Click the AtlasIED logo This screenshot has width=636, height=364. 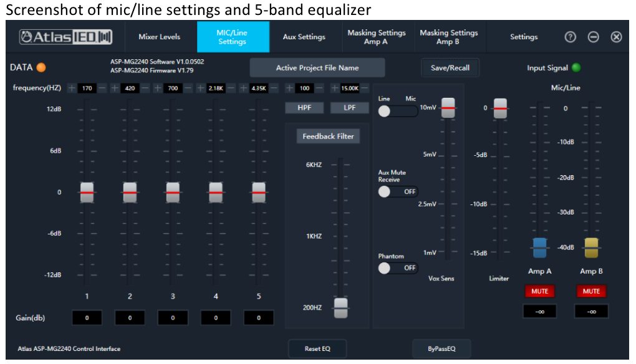[65, 37]
